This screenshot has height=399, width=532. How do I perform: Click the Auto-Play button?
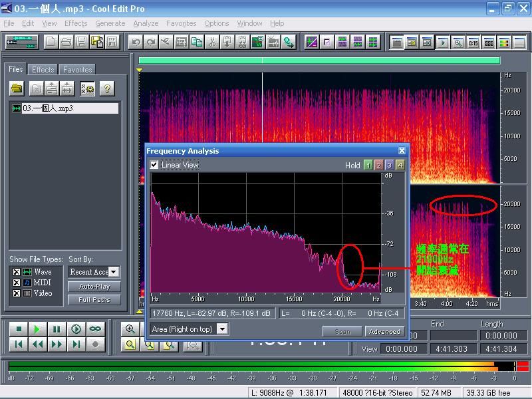point(94,287)
